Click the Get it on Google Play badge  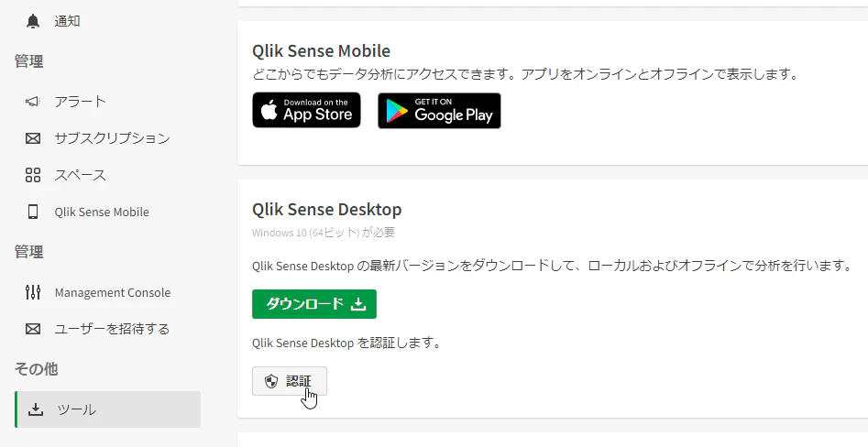pyautogui.click(x=440, y=111)
